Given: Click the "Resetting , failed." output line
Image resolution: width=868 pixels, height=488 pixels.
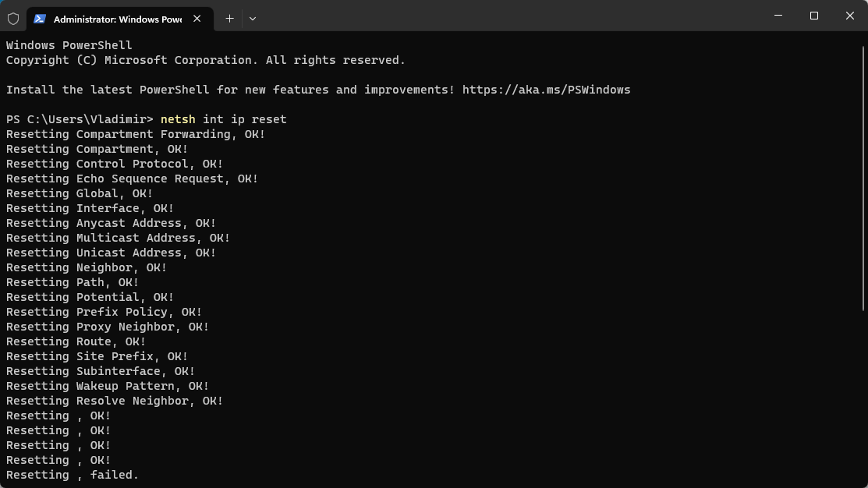Looking at the screenshot, I should pos(73,475).
